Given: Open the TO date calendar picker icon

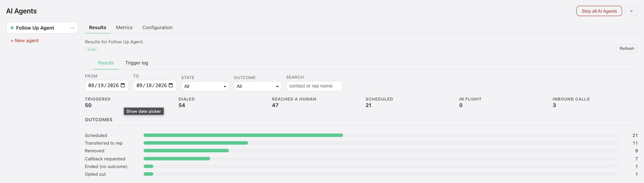Looking at the screenshot, I should pos(171,86).
